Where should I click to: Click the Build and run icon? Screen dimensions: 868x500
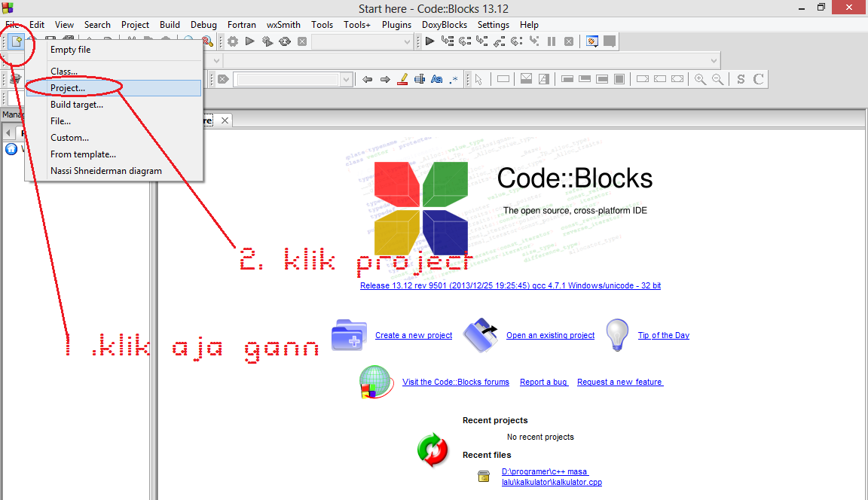(267, 41)
